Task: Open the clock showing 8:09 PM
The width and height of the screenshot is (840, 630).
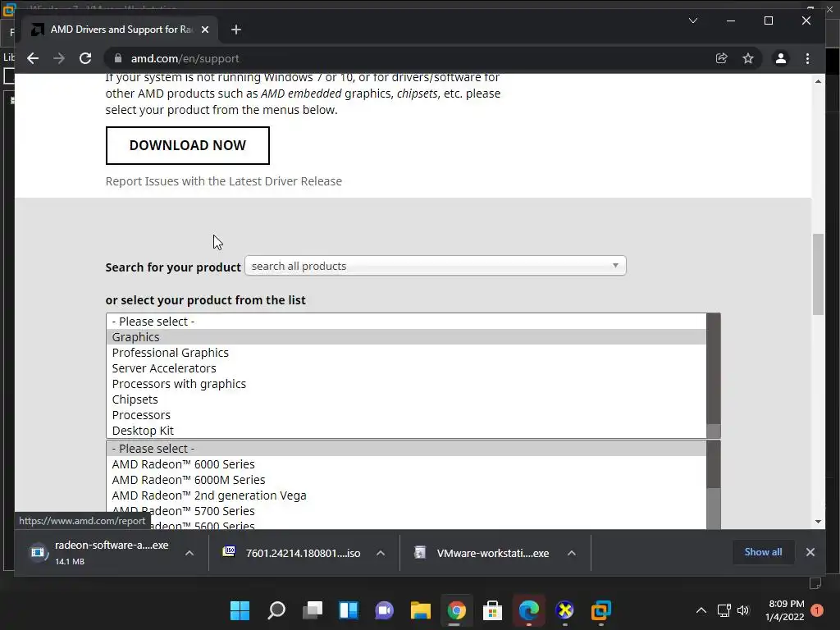Action: click(785, 610)
